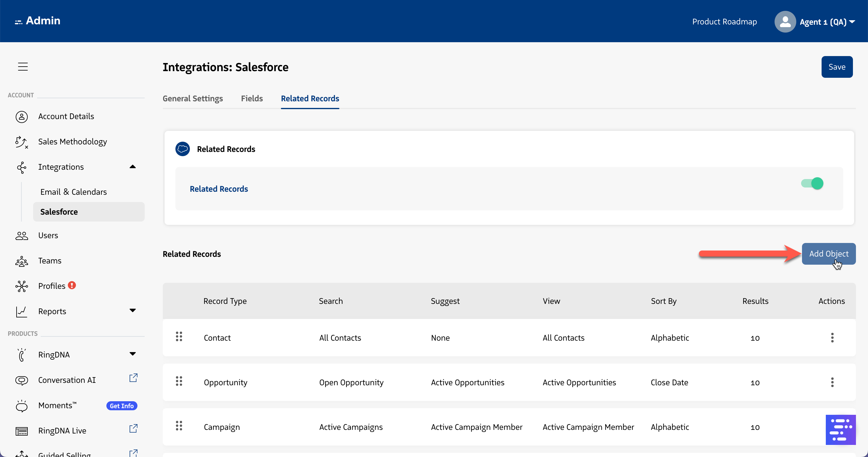Click the Sales Methodology icon
Screen dimensions: 868x457
[22, 142]
